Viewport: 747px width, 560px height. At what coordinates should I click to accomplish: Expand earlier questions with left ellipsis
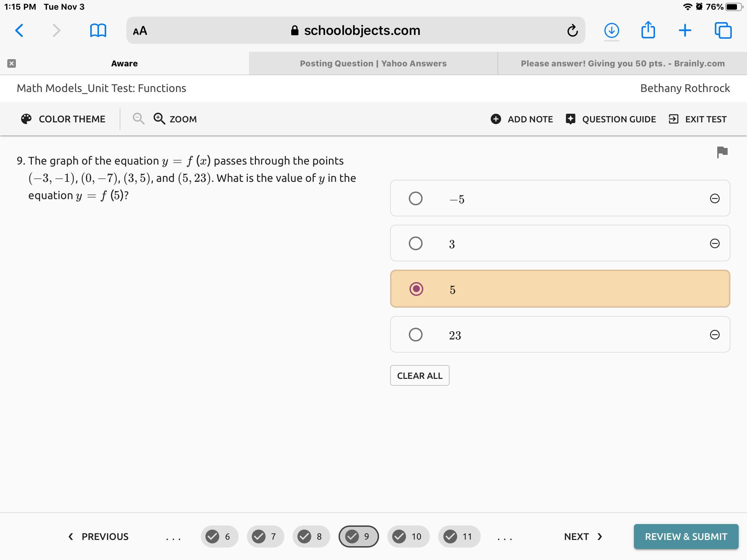173,537
